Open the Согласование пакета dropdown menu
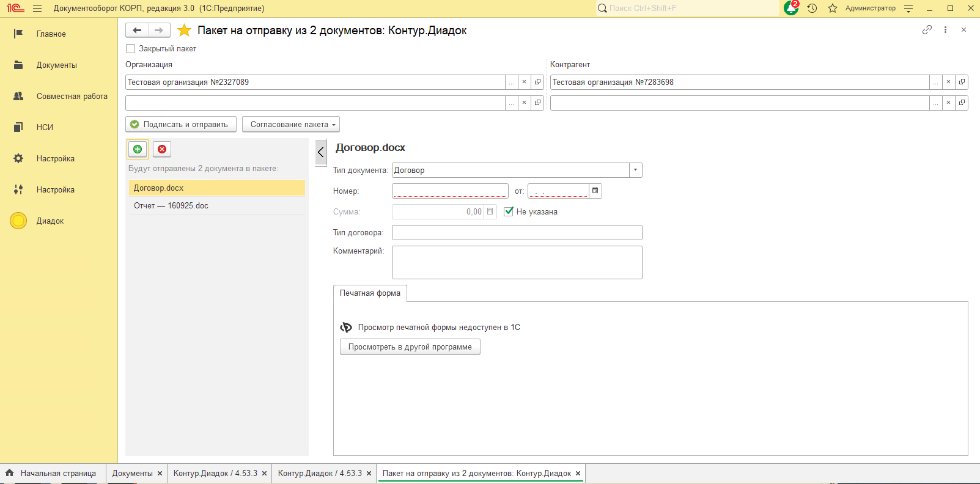The image size is (980, 484). [x=291, y=124]
